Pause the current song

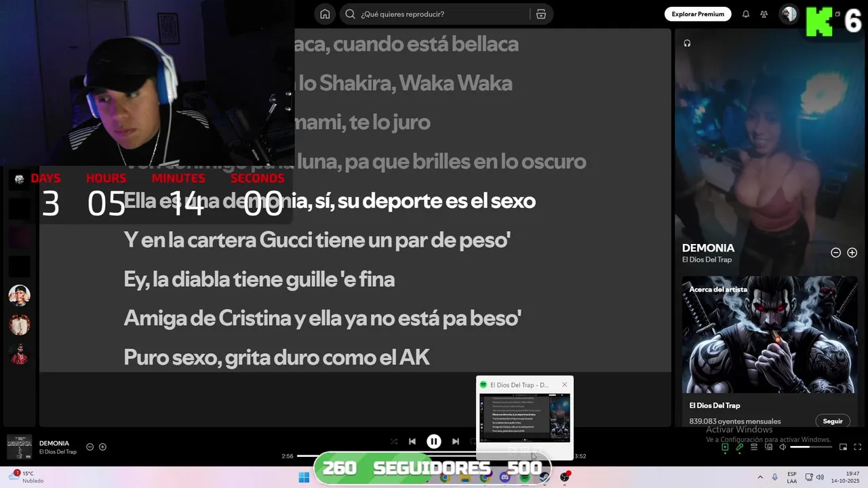tap(434, 441)
